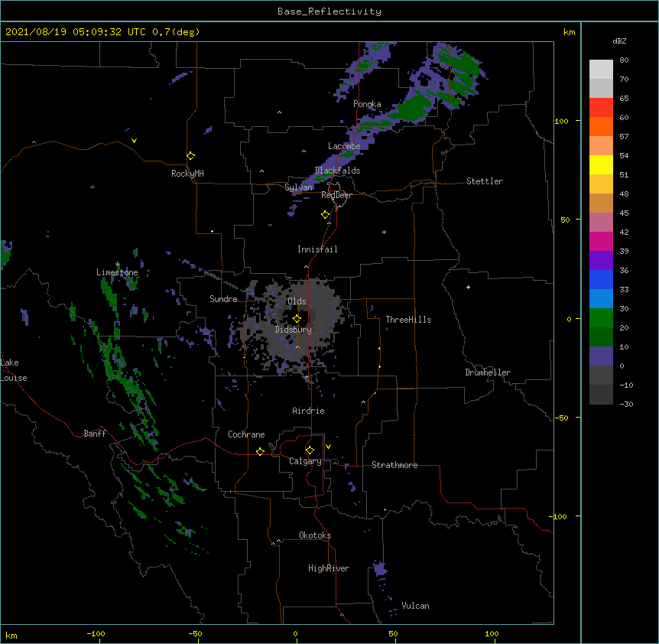The image size is (659, 644).
Task: Click the yellow marker above Calgary label
Action: tap(310, 450)
